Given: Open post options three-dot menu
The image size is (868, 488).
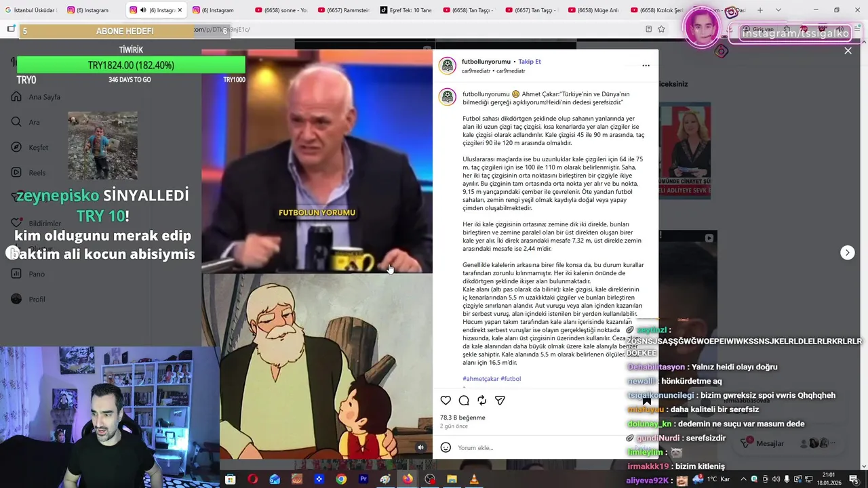Looking at the screenshot, I should (x=646, y=66).
